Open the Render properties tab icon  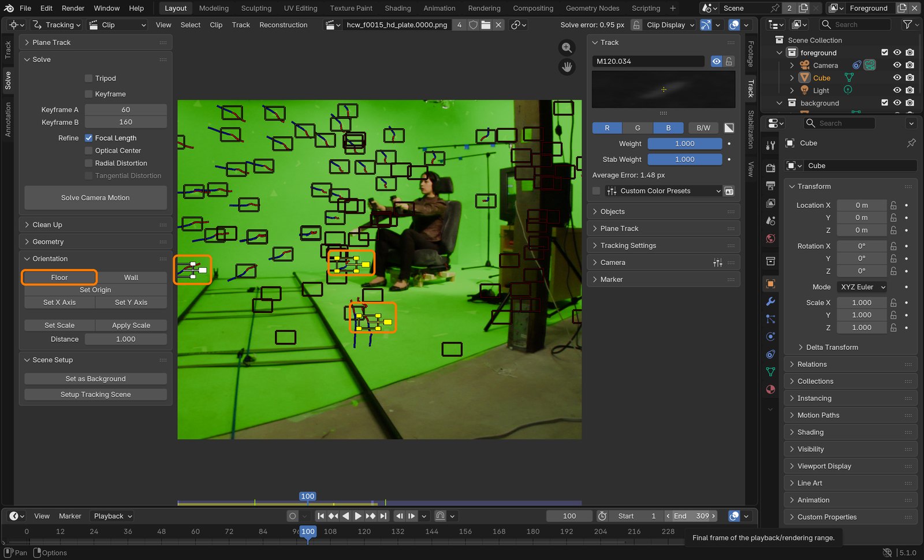point(770,167)
